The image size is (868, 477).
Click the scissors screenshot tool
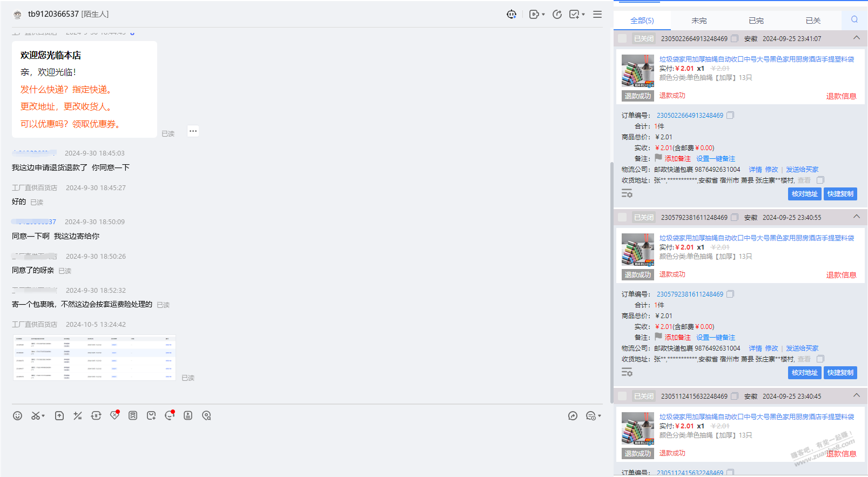point(36,415)
